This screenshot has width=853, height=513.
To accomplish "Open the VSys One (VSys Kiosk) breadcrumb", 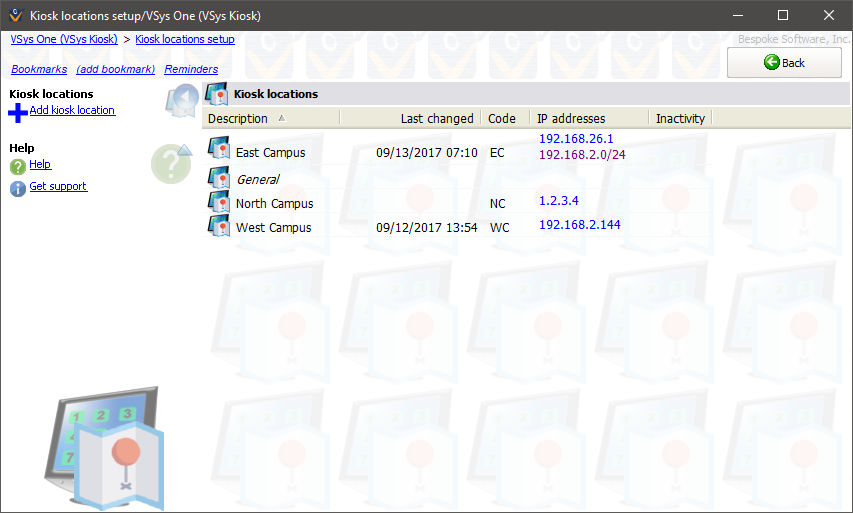I will coord(64,40).
